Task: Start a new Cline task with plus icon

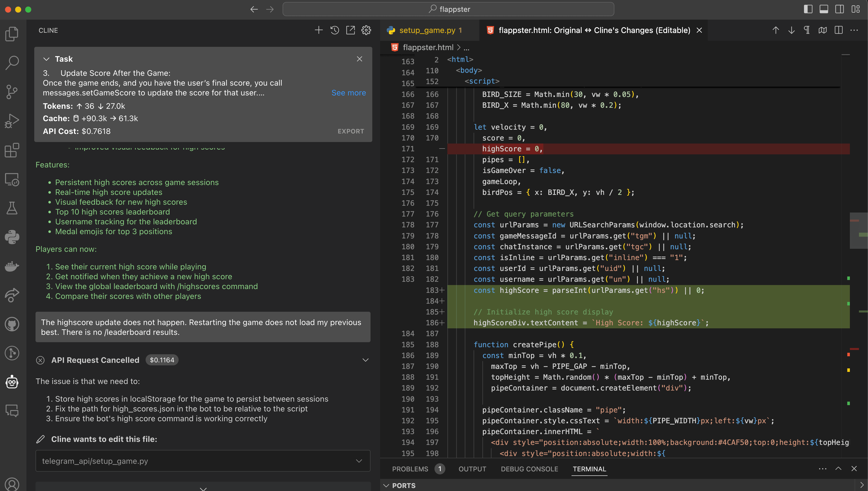Action: pos(318,30)
